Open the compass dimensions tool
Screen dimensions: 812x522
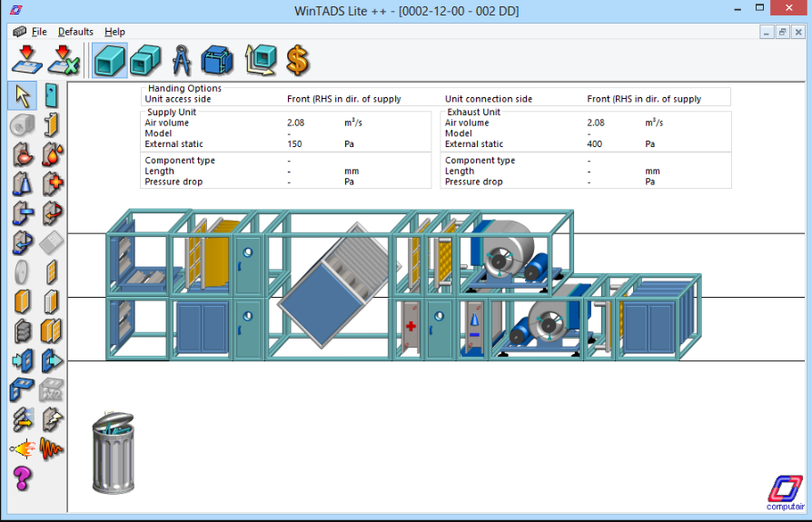point(182,61)
